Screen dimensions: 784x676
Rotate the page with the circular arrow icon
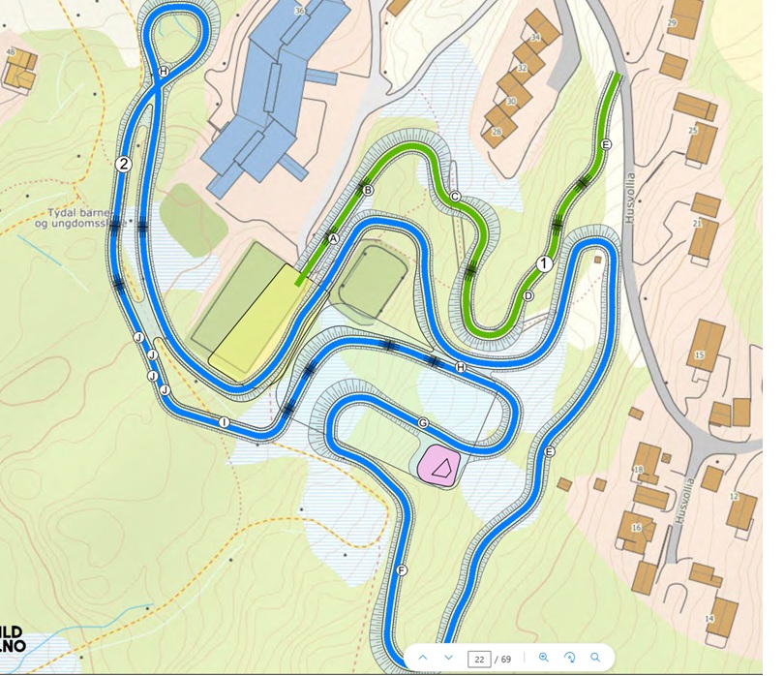pos(569,658)
